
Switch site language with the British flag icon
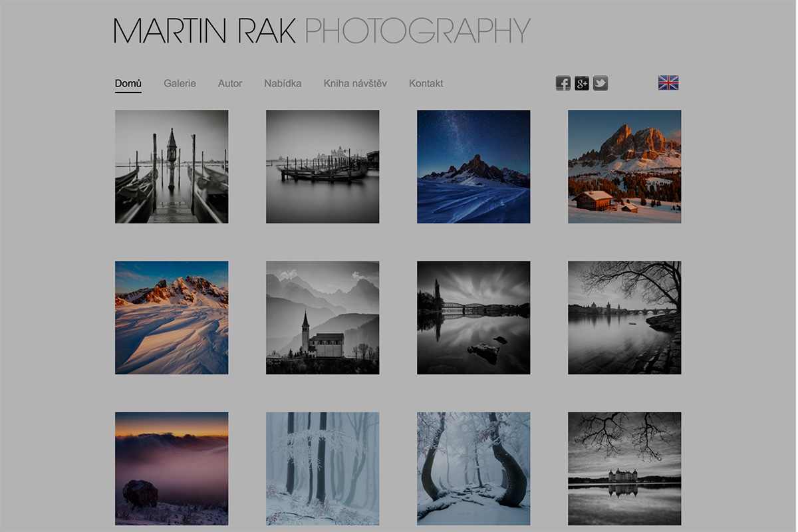pyautogui.click(x=668, y=82)
